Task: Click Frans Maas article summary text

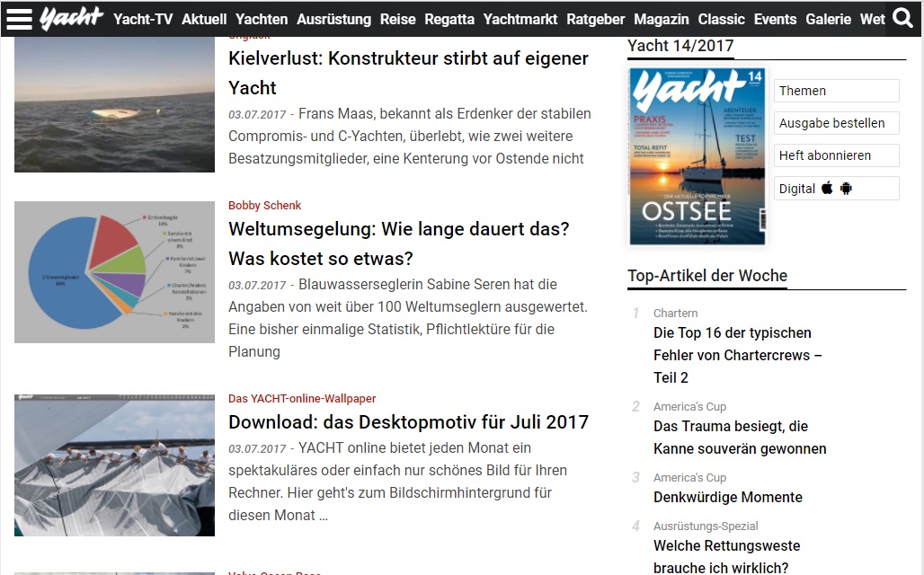Action: pyautogui.click(x=410, y=136)
